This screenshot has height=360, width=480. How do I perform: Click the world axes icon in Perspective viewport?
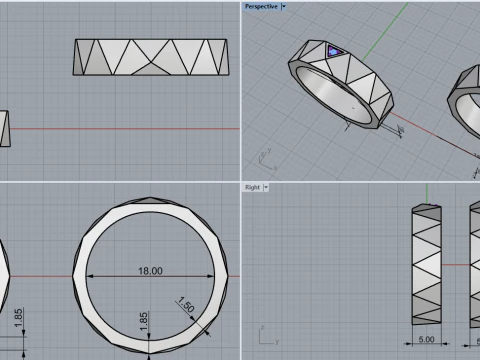(268, 160)
